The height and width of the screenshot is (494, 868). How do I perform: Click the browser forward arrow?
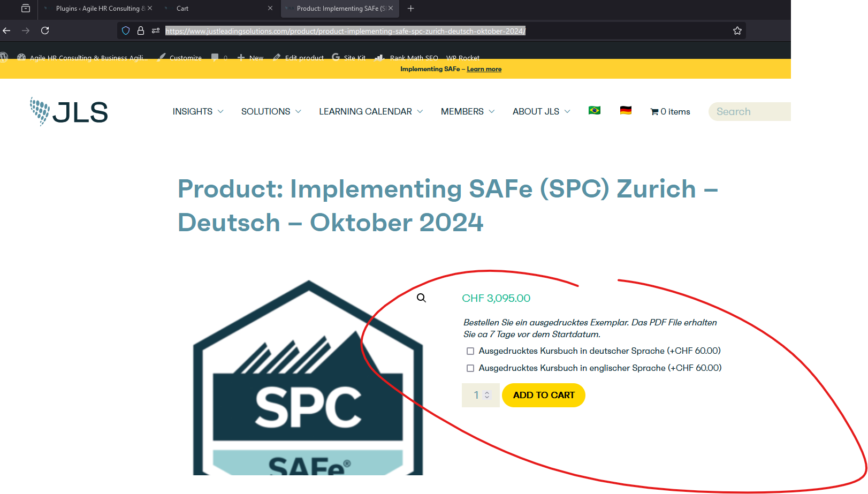(26, 31)
